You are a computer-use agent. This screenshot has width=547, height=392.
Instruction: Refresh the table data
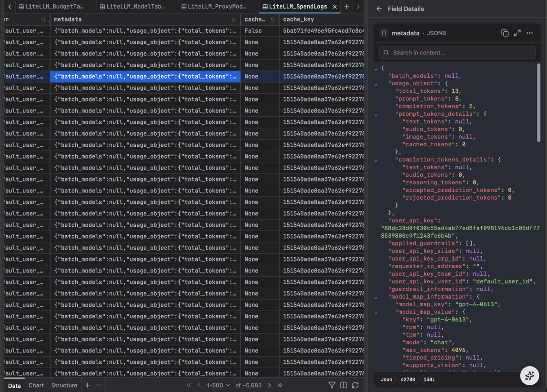pos(355,385)
